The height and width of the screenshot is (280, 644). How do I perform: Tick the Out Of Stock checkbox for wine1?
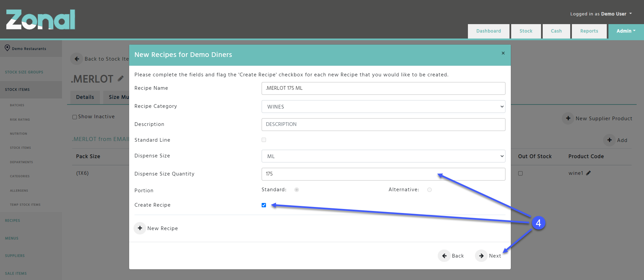pos(520,173)
